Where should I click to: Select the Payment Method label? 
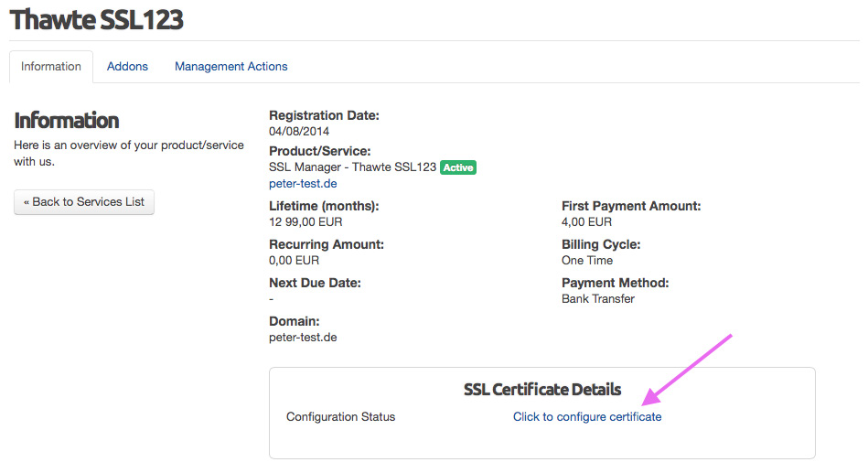click(x=615, y=283)
